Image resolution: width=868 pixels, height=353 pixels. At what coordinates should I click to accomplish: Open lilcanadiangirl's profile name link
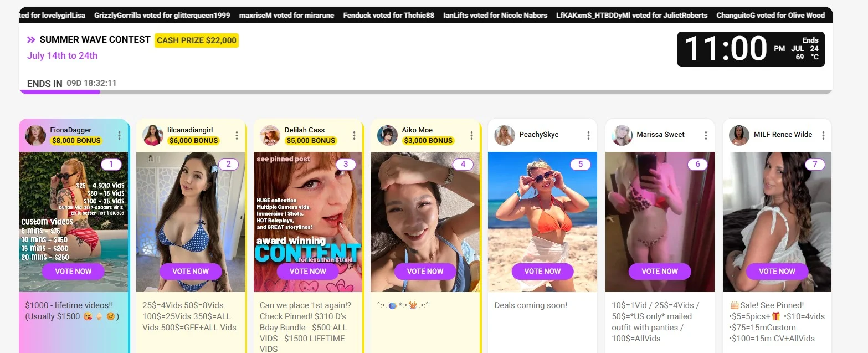(190, 130)
